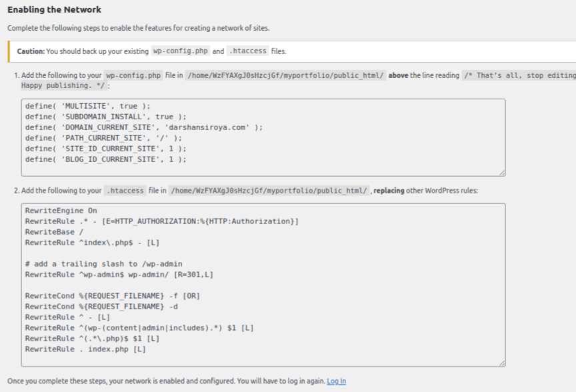
Task: Click the SUBDOMAIN_INSTALL define line
Action: tap(106, 117)
